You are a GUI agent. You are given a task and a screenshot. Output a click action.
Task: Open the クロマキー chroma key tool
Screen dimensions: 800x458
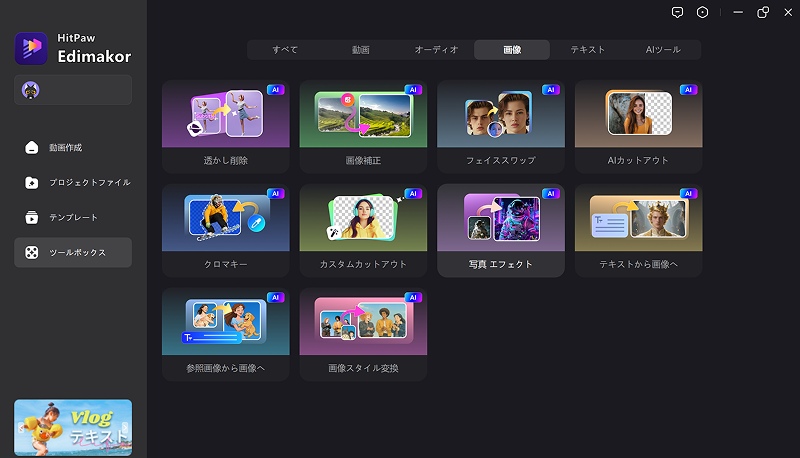click(226, 231)
